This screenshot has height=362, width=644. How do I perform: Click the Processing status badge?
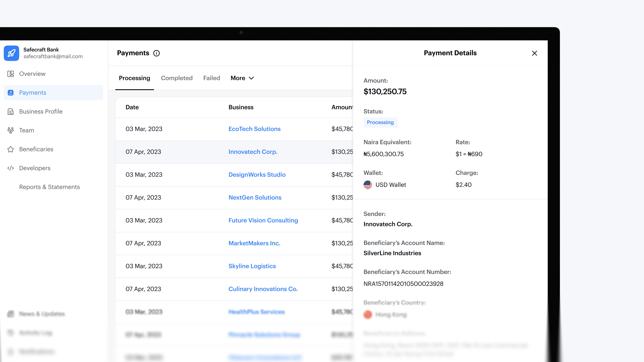(x=380, y=122)
